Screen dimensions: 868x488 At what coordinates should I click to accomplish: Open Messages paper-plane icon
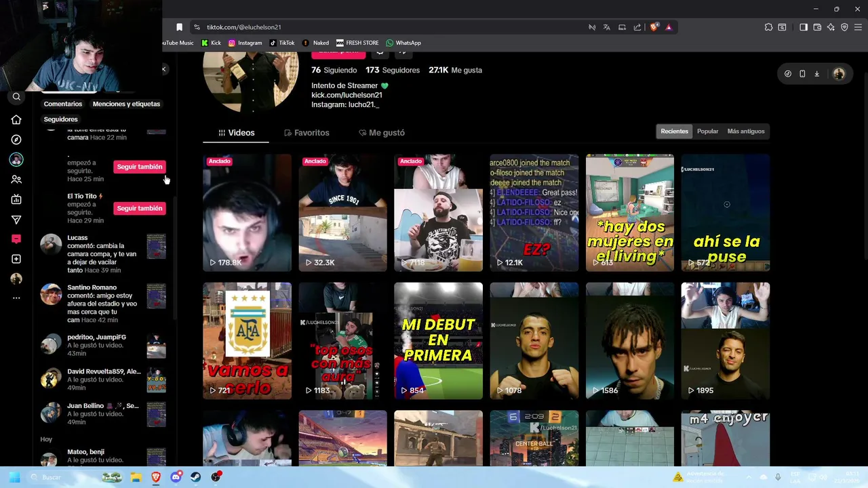16,220
